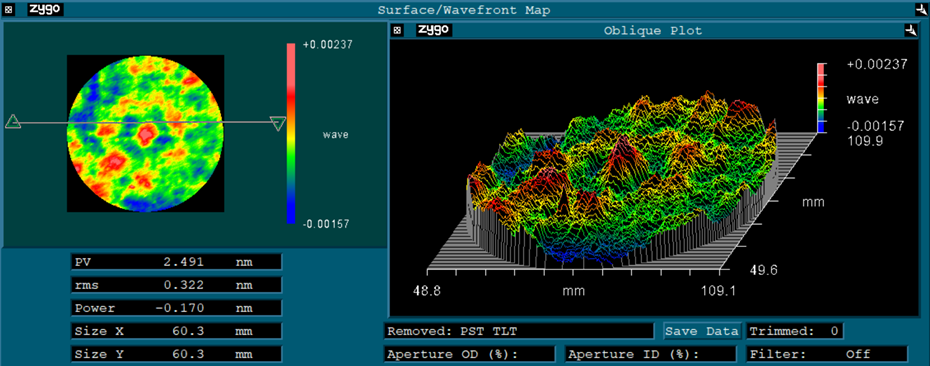
Task: Click the zygo logo in Oblique Plot title
Action: click(x=434, y=30)
